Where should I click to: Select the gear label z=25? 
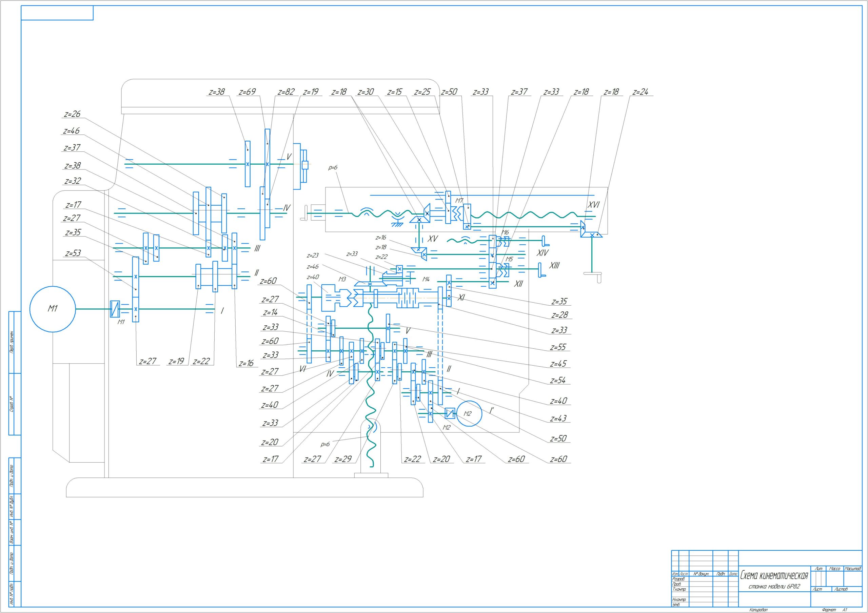(x=422, y=92)
